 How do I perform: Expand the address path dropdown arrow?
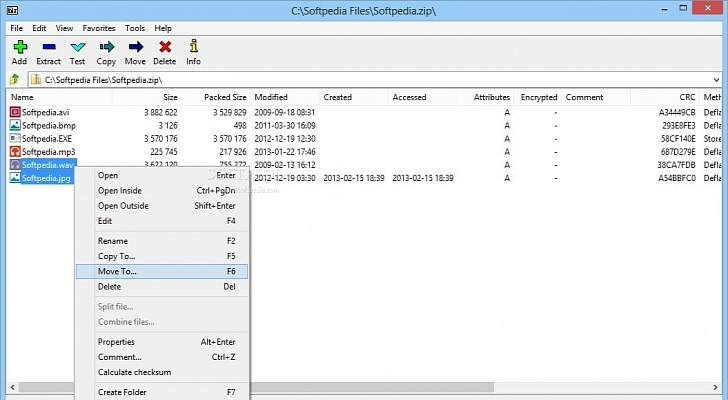pyautogui.click(x=719, y=79)
